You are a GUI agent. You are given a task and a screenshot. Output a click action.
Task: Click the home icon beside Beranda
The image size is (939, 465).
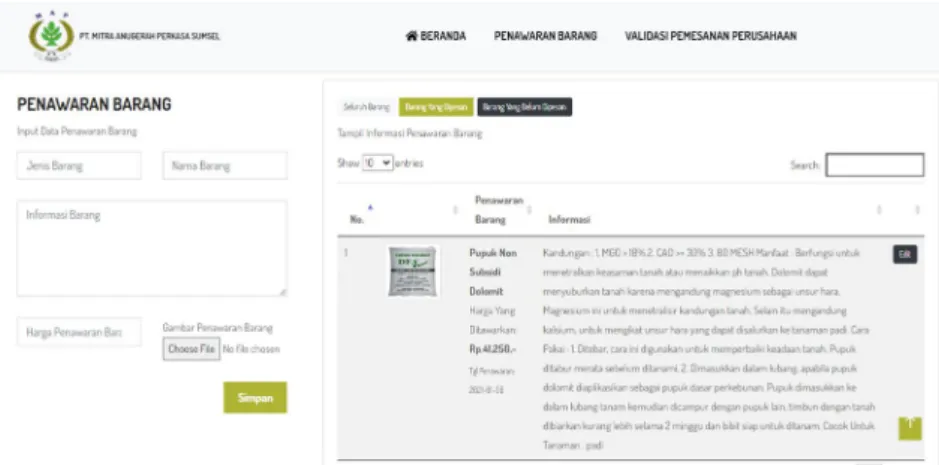[411, 36]
